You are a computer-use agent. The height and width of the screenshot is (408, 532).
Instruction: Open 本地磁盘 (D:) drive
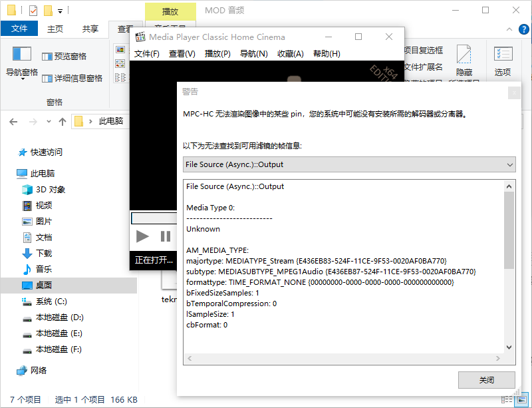53,317
